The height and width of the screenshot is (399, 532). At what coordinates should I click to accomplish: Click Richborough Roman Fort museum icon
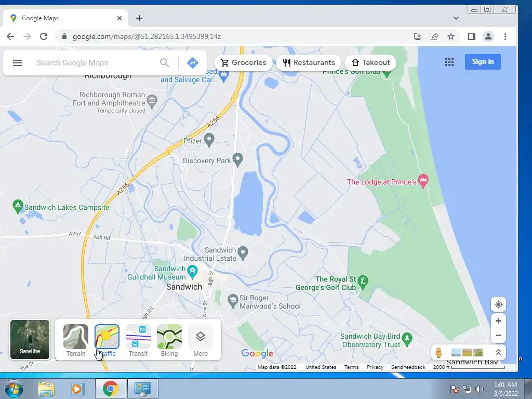pyautogui.click(x=152, y=101)
